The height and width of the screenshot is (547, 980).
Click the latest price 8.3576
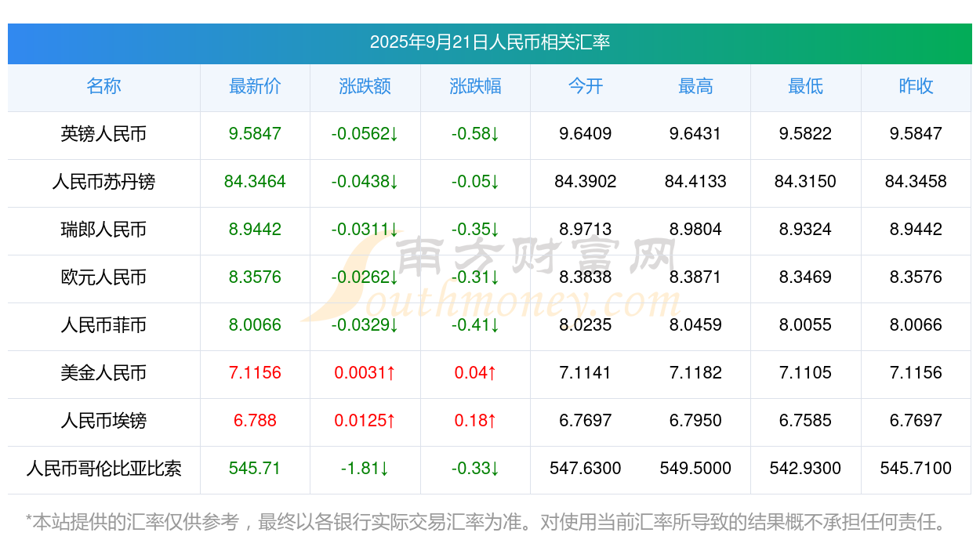pos(255,277)
